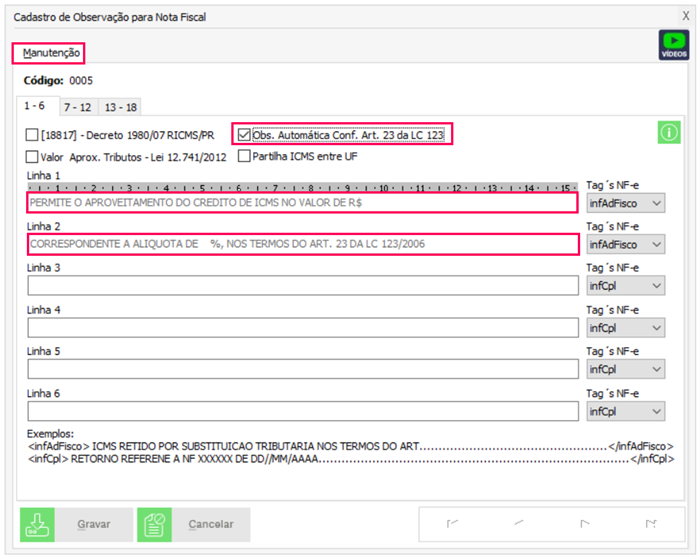Viewport: 700px width, 560px height.
Task: Click the green information icon
Action: coord(669,133)
